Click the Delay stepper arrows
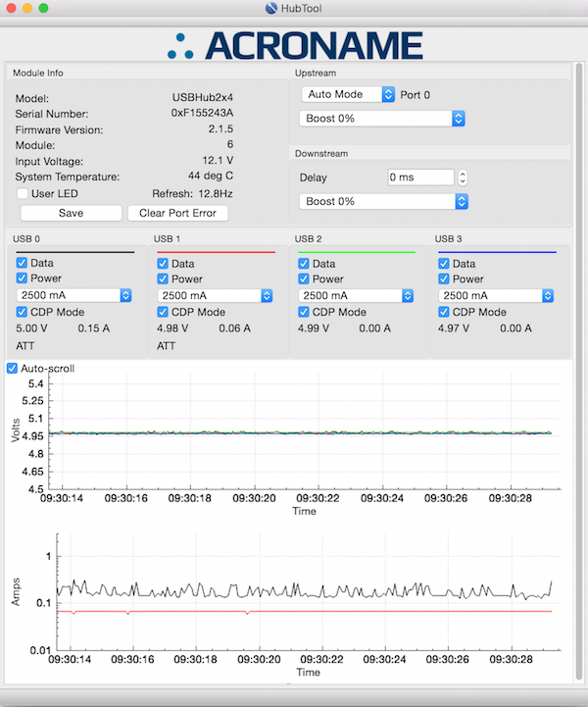 [464, 177]
